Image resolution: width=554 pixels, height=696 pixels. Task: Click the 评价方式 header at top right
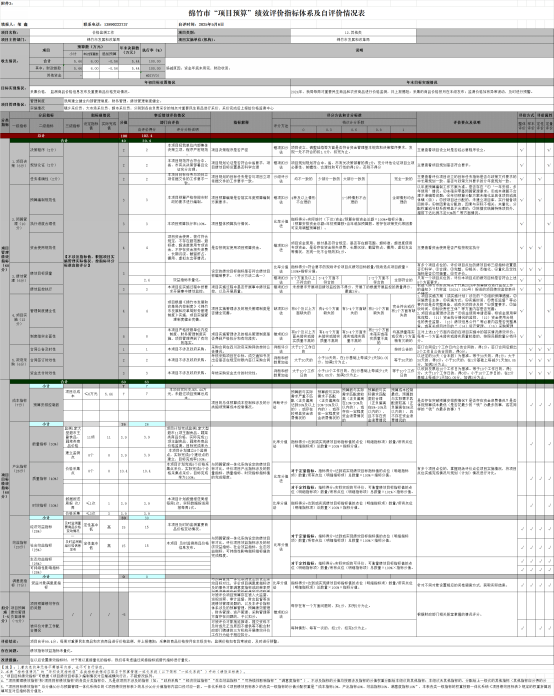[x=526, y=115]
